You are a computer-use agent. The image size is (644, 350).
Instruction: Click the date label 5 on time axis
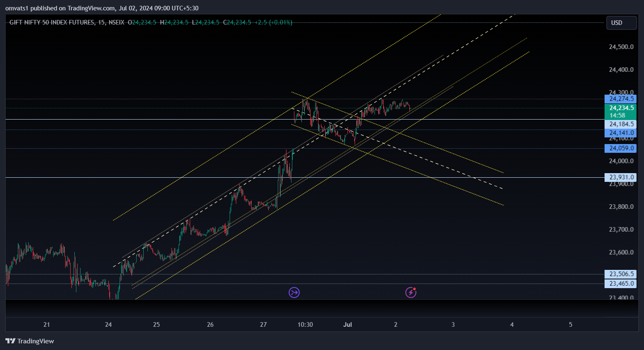click(571, 325)
